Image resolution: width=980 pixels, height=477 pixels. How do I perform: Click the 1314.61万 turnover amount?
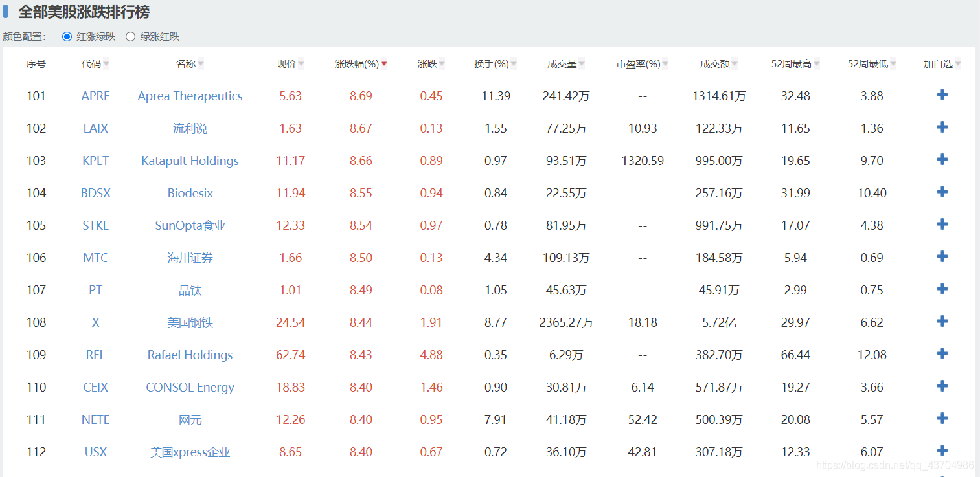[719, 96]
